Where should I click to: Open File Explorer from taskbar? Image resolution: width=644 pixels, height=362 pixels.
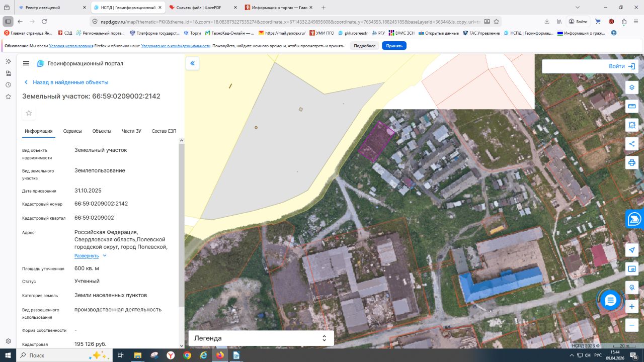137,355
